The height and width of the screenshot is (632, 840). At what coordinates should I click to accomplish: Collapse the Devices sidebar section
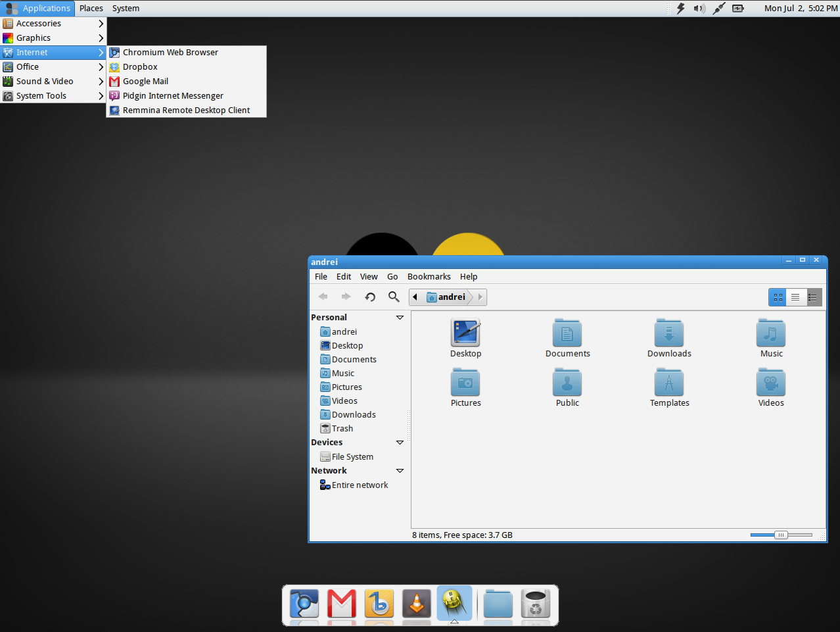click(x=400, y=443)
